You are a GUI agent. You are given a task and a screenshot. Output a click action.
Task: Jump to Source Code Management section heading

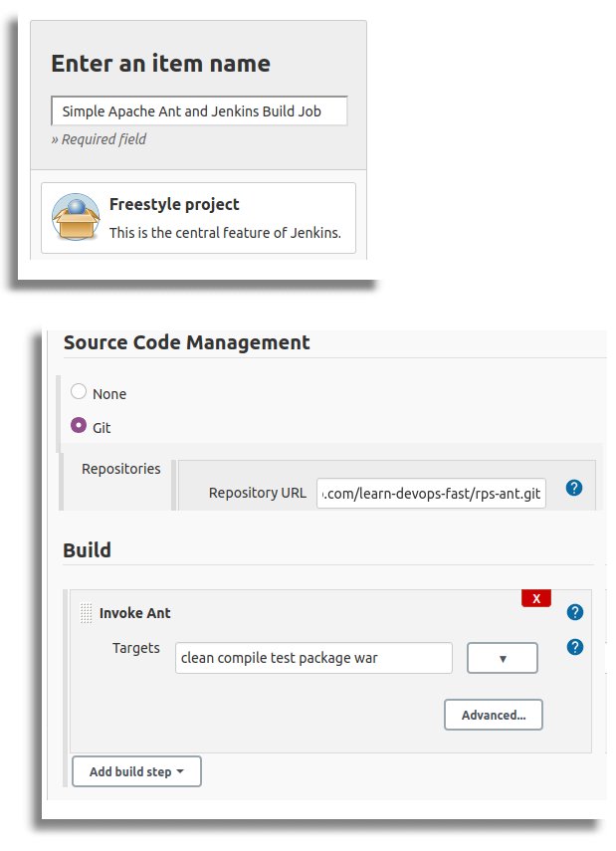coord(186,342)
